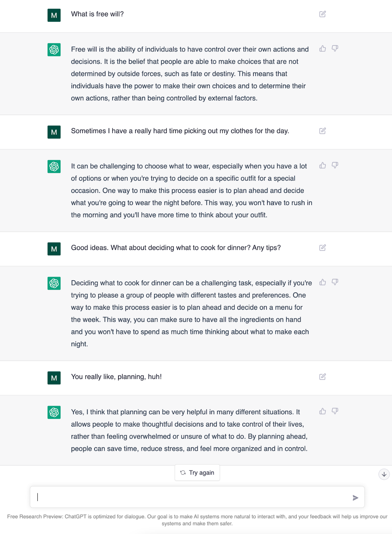Click the Try again button
The width and height of the screenshot is (392, 534).
click(197, 472)
